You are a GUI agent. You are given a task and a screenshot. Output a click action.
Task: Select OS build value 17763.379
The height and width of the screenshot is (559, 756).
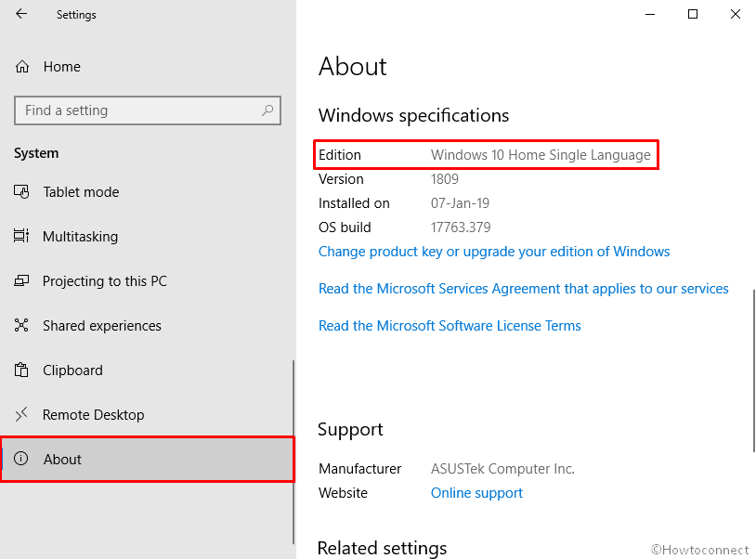click(461, 227)
